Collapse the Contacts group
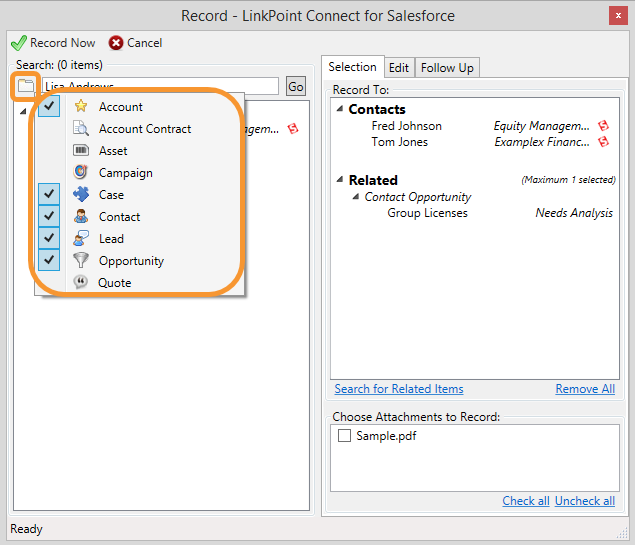 point(340,109)
